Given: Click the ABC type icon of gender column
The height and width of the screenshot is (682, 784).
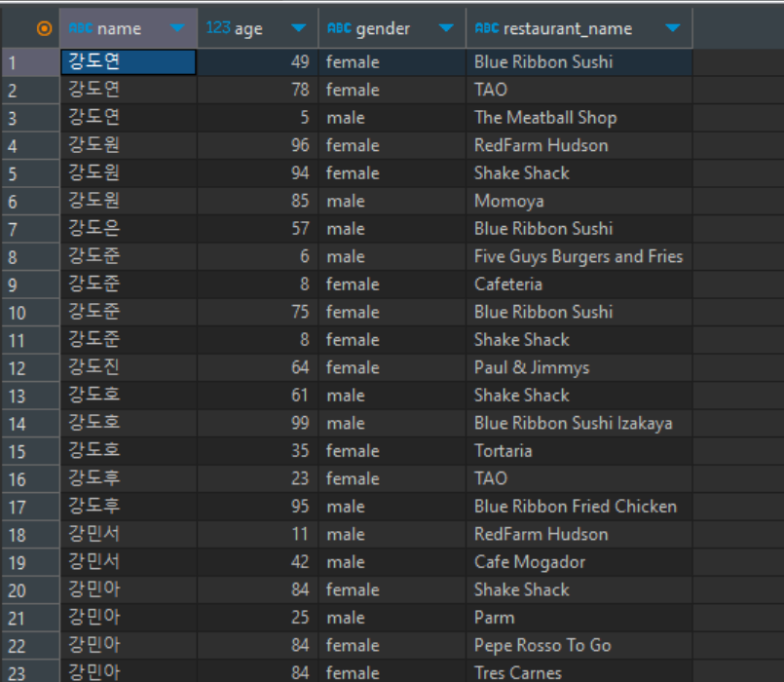Looking at the screenshot, I should pyautogui.click(x=340, y=28).
